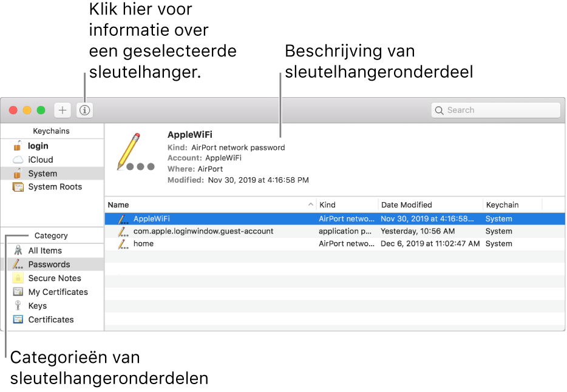Image resolution: width=567 pixels, height=392 pixels.
Task: Sort by the Name column header
Action: pos(211,205)
